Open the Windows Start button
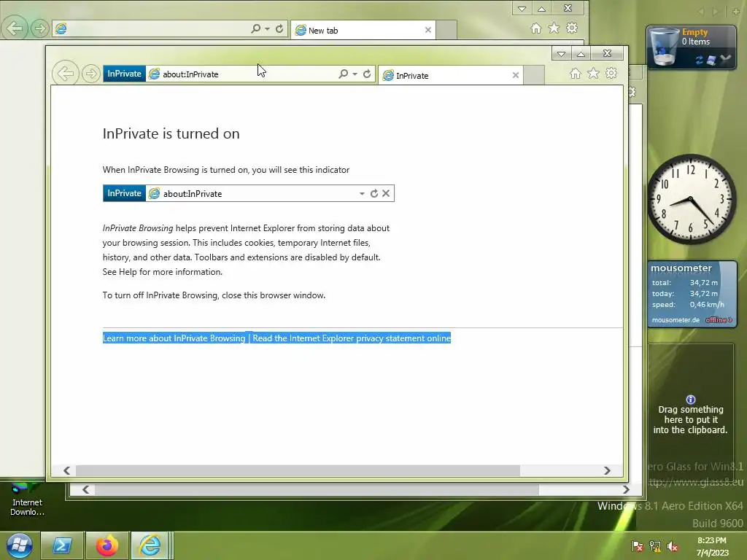The image size is (747, 560). [19, 545]
